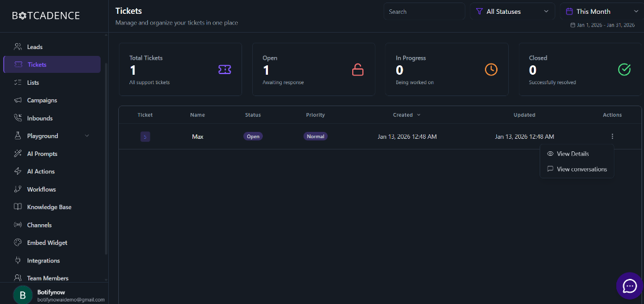Click the Integrations plug icon

coord(18,261)
